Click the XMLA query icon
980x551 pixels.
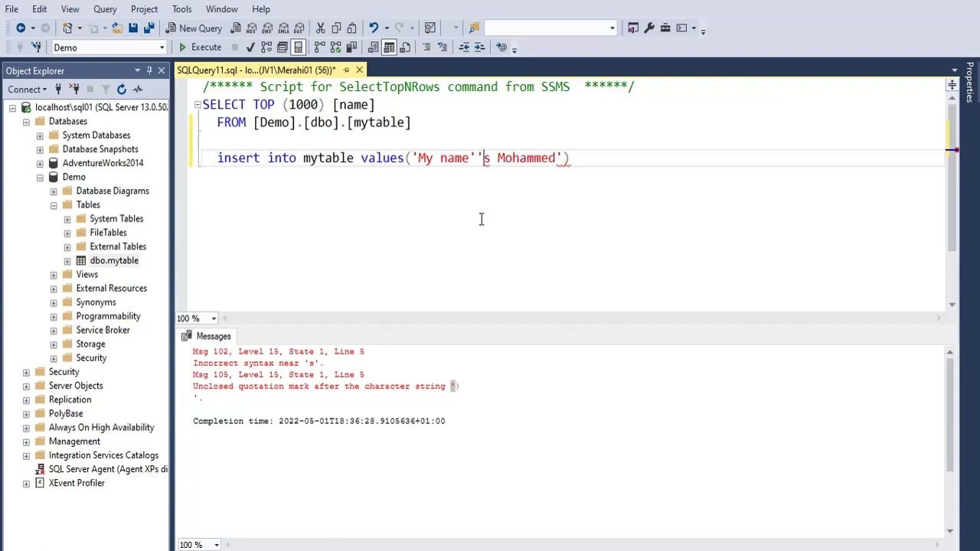point(283,28)
